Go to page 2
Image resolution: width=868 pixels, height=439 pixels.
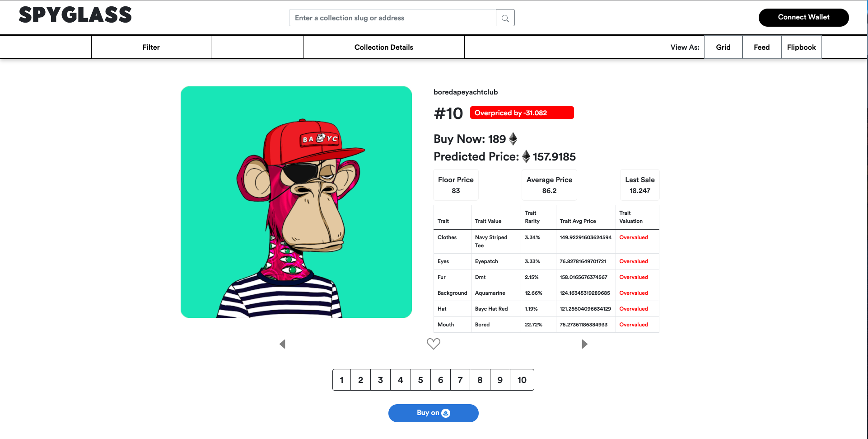(x=361, y=380)
